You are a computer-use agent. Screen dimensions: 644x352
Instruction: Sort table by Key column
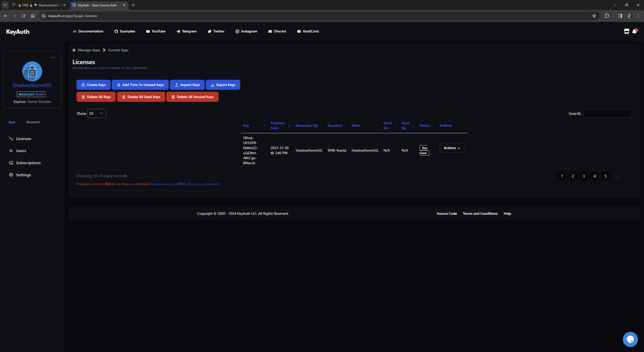click(254, 125)
